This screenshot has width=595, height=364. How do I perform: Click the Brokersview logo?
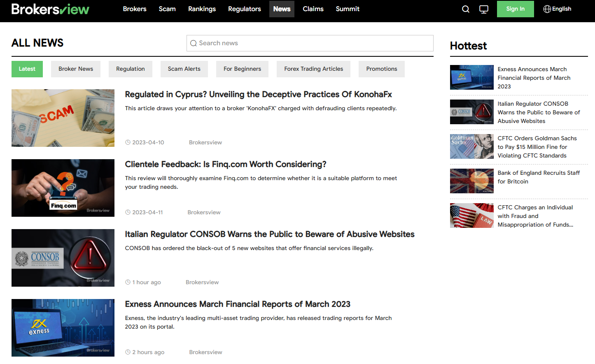coord(50,9)
